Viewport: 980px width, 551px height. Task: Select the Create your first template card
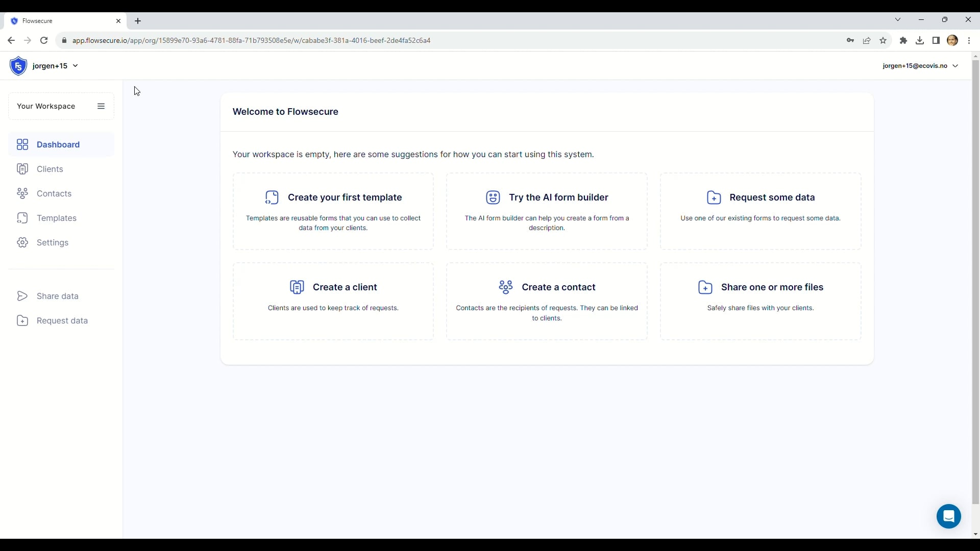[333, 211]
